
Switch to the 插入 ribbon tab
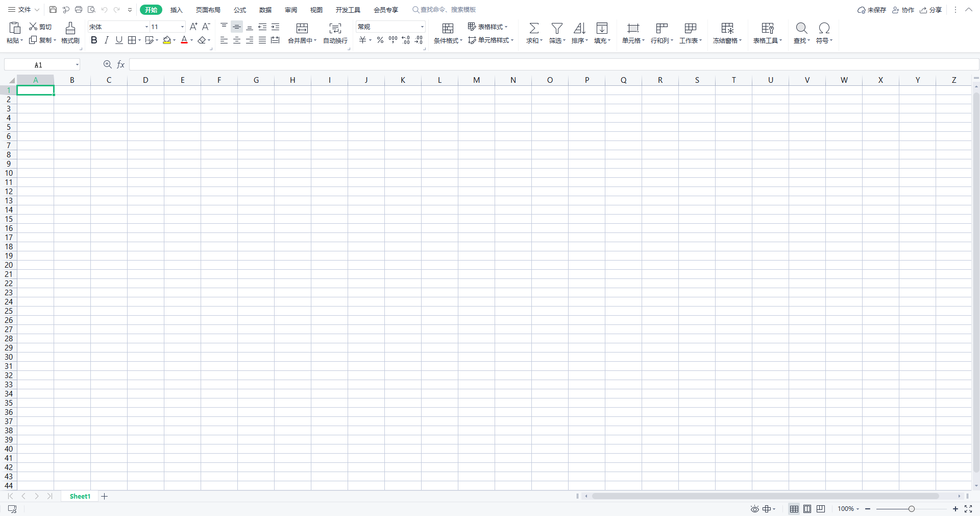click(176, 10)
